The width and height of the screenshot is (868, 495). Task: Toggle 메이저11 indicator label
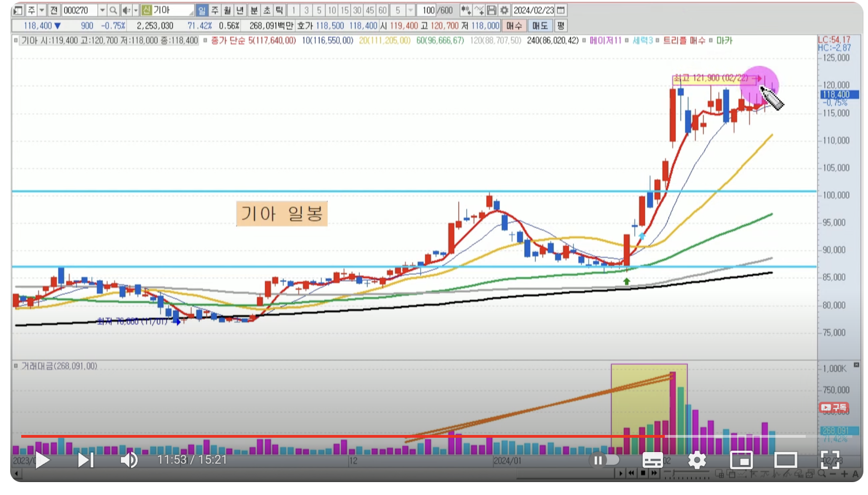click(x=605, y=41)
